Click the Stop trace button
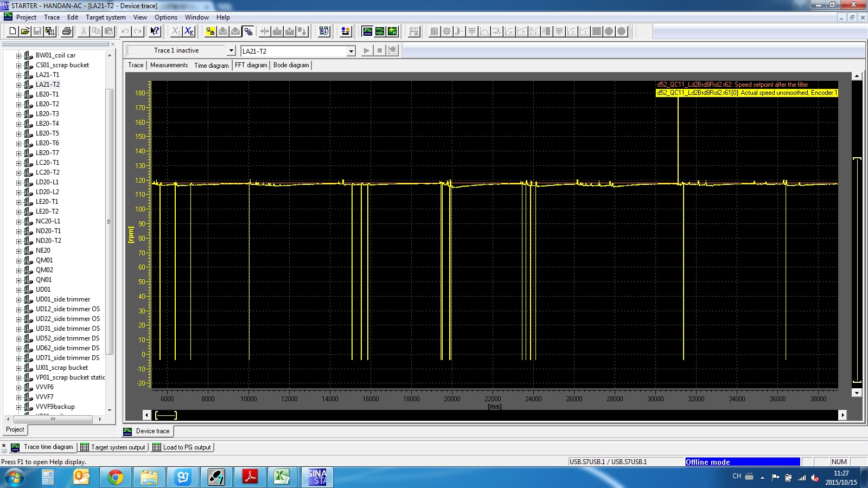868x488 pixels. pyautogui.click(x=380, y=50)
